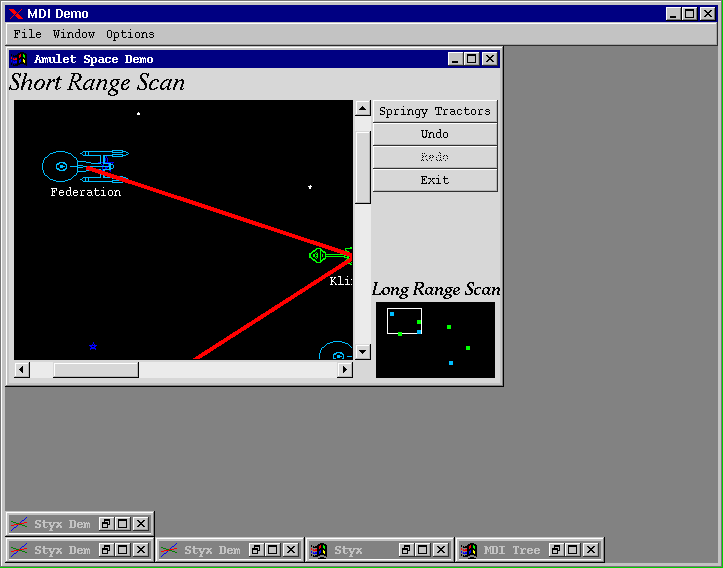Screen dimensions: 723x568
Task: Click the vertical scrollbar up arrow
Action: click(x=363, y=108)
